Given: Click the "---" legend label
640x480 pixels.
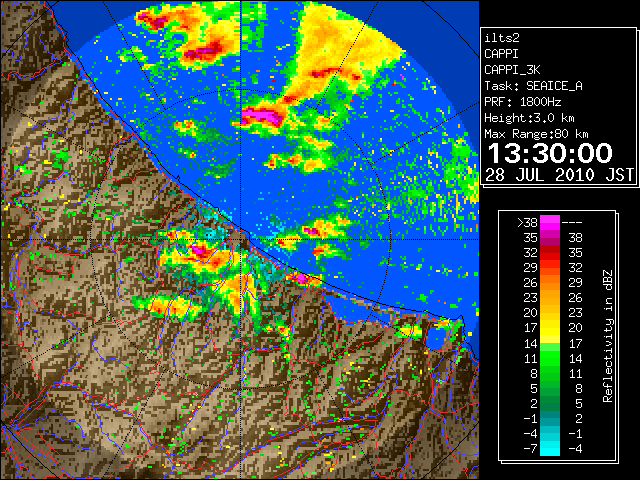Looking at the screenshot, I should click(572, 223).
